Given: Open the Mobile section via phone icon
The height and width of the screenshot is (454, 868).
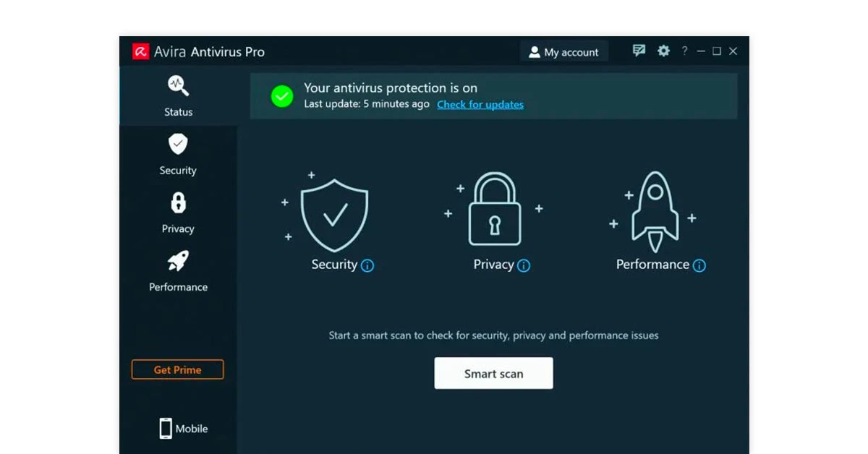Looking at the screenshot, I should pos(167,428).
